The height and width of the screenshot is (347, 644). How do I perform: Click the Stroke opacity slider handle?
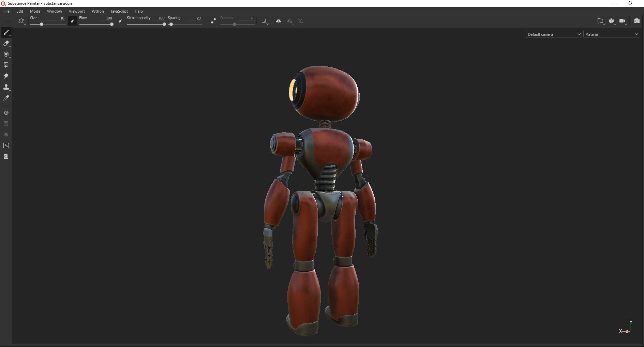click(x=164, y=24)
